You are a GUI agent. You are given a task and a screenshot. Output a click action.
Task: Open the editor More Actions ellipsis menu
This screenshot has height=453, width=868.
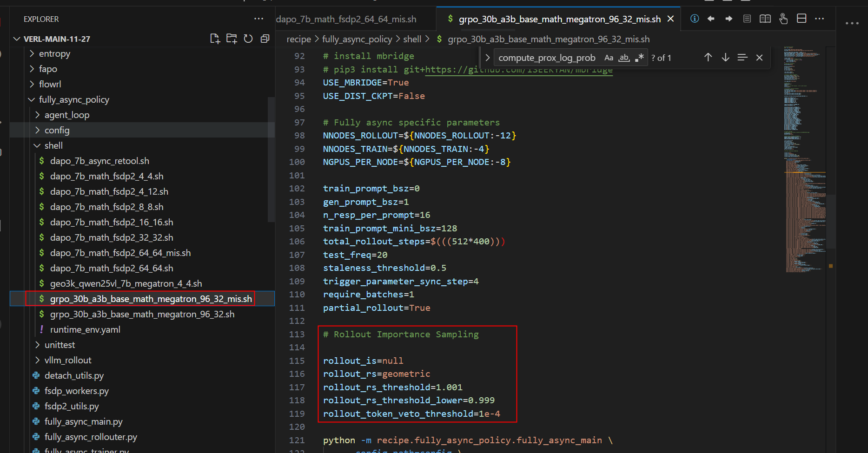point(820,19)
